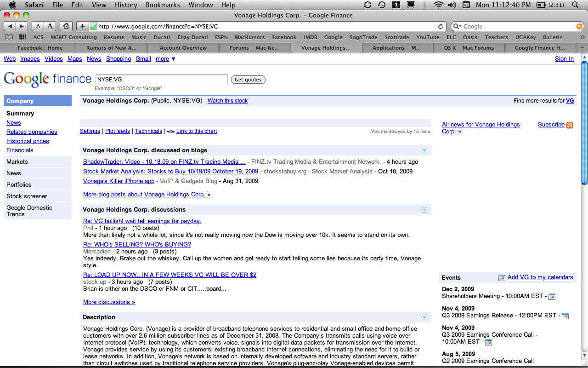
Task: Click the Get quotes button
Action: pyautogui.click(x=248, y=80)
